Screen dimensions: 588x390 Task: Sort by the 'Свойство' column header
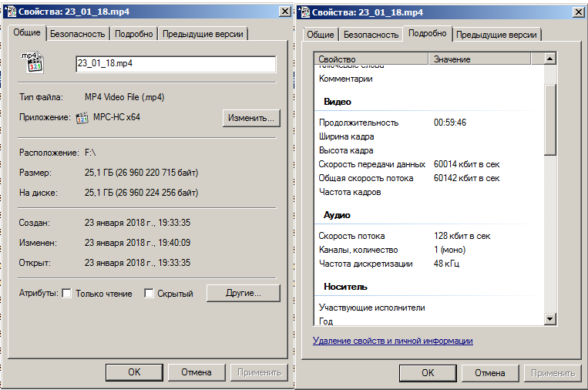371,59
